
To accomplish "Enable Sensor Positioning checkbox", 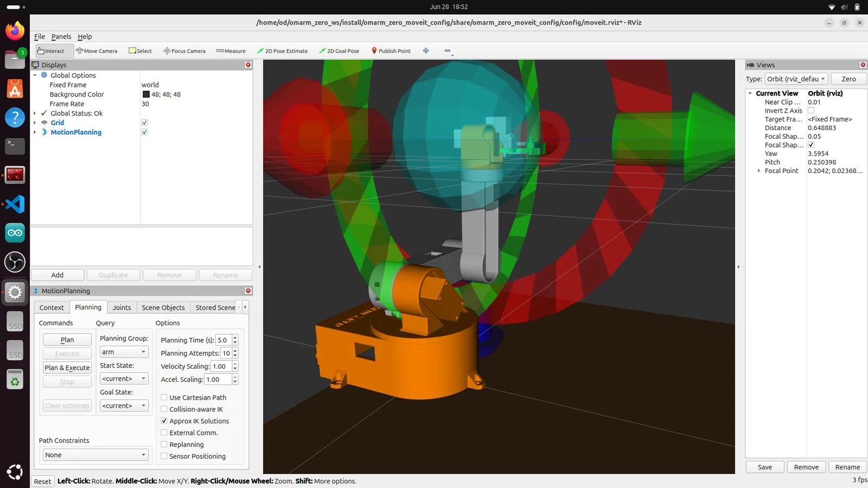I will (x=164, y=456).
